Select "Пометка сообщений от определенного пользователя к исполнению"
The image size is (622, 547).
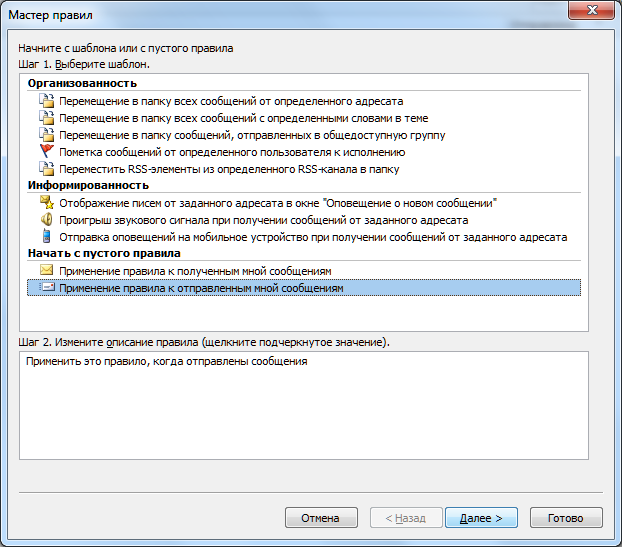pyautogui.click(x=232, y=152)
